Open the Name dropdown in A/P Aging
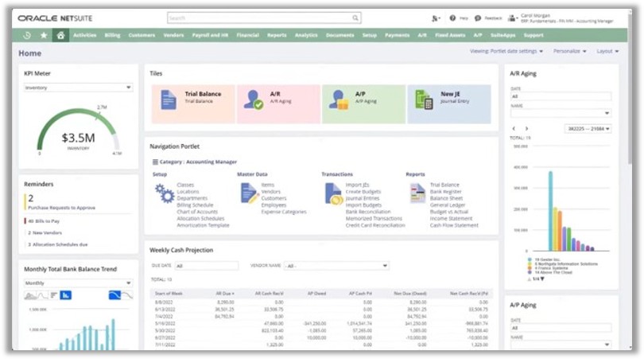Screen dimensions: 644x359 561,344
